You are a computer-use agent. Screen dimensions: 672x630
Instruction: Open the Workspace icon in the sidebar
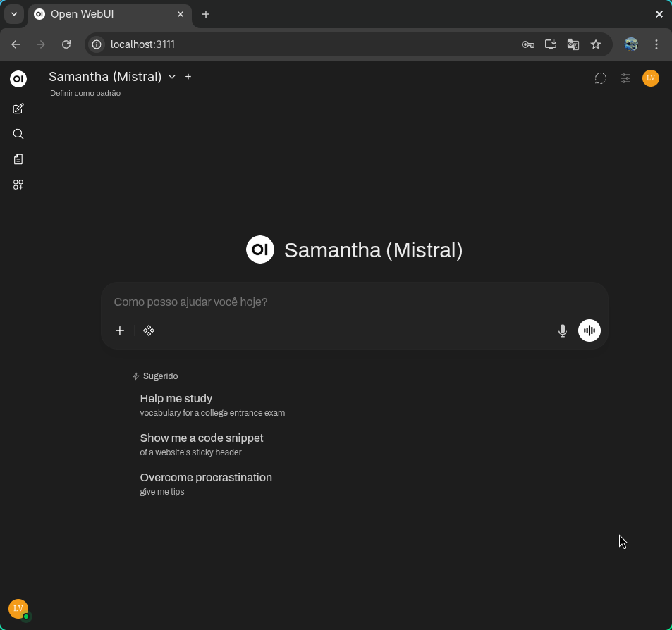pos(18,185)
